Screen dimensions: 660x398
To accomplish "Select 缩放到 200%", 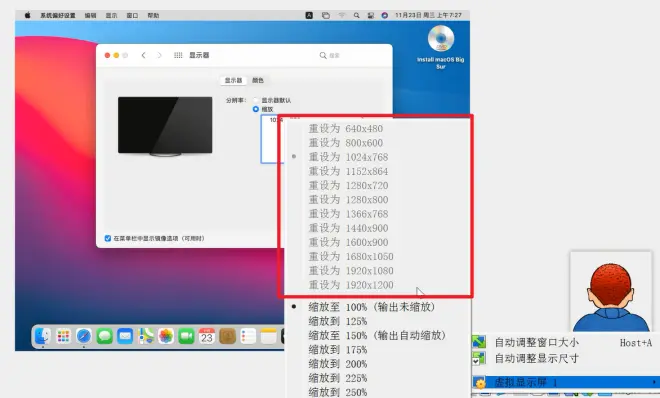I will 338,364.
